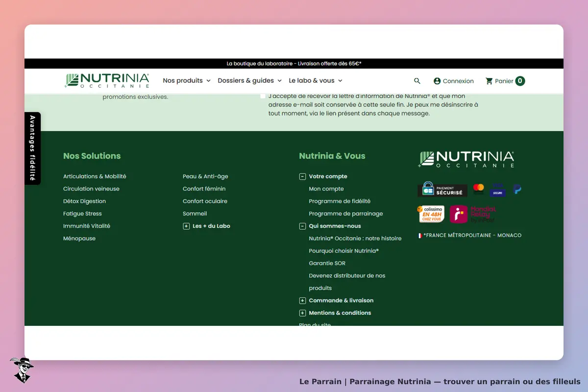Click the Nutrinia Occitanie header logo
588x392 pixels.
(x=107, y=81)
